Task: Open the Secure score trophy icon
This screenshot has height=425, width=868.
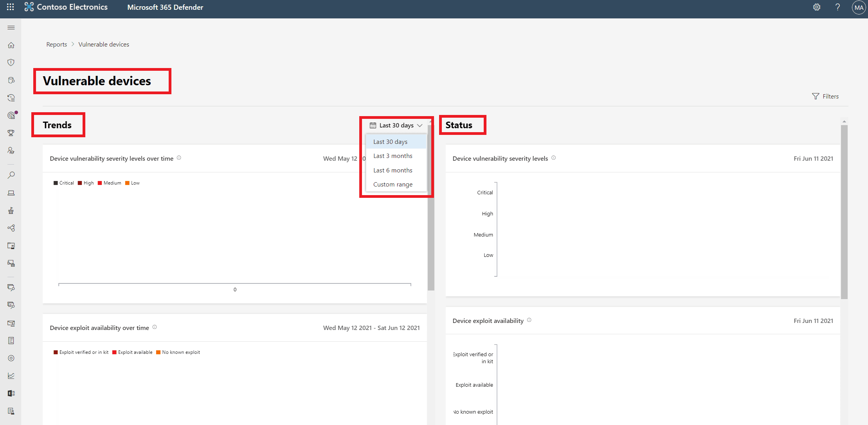Action: pyautogui.click(x=11, y=133)
